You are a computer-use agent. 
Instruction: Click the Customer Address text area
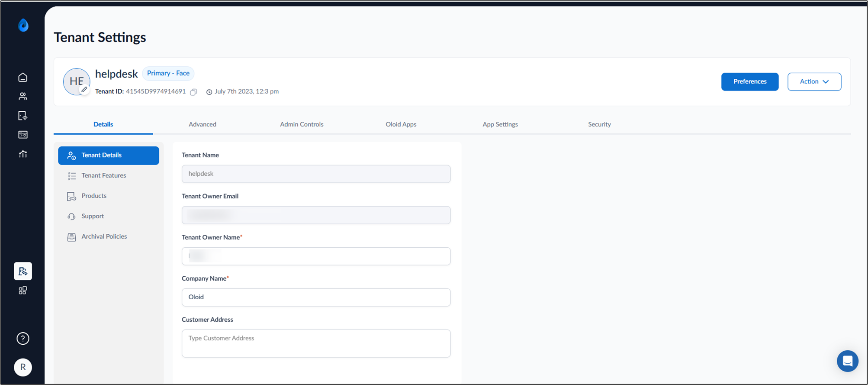[x=316, y=343]
